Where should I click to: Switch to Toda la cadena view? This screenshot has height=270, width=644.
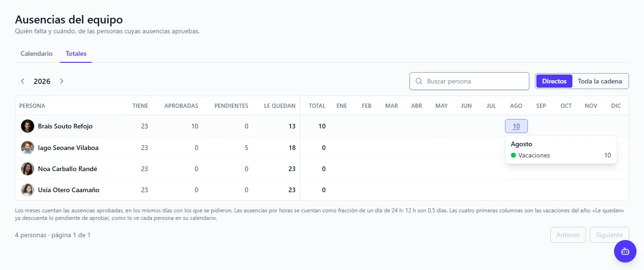point(600,81)
